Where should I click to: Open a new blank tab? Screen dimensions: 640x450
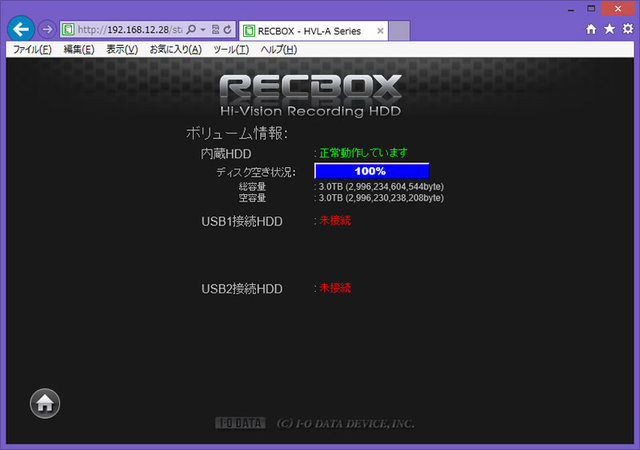[399, 31]
